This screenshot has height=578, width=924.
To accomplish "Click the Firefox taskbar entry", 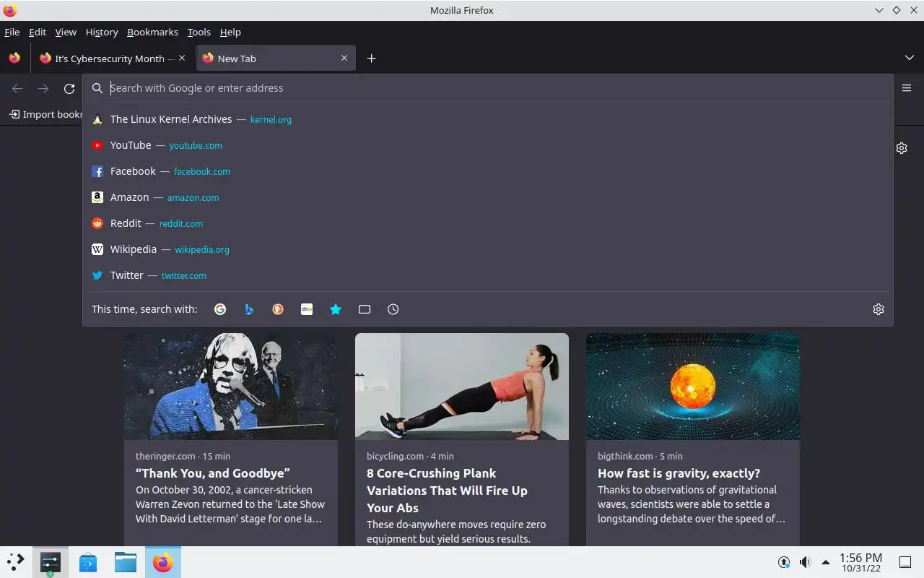I will [x=163, y=562].
